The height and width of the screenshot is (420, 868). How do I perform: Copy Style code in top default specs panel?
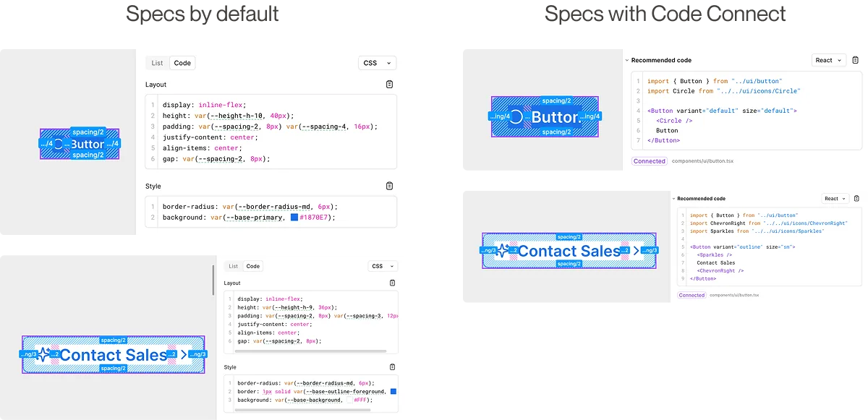389,186
